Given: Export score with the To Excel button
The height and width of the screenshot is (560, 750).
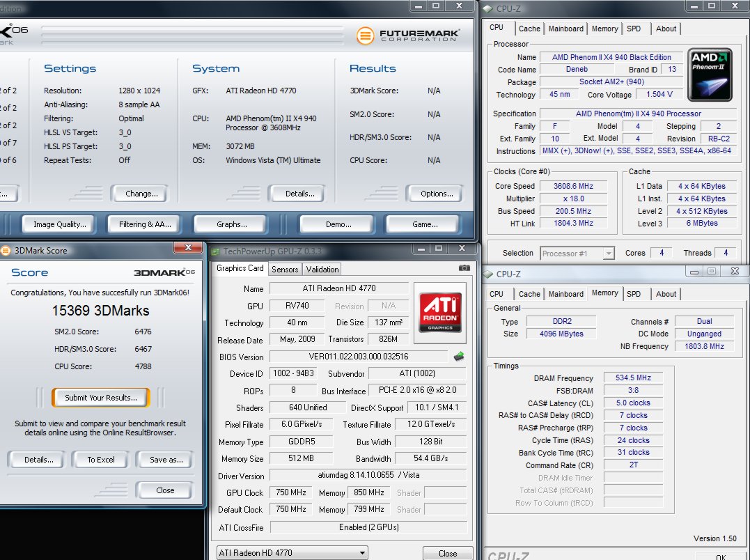Looking at the screenshot, I should [101, 460].
